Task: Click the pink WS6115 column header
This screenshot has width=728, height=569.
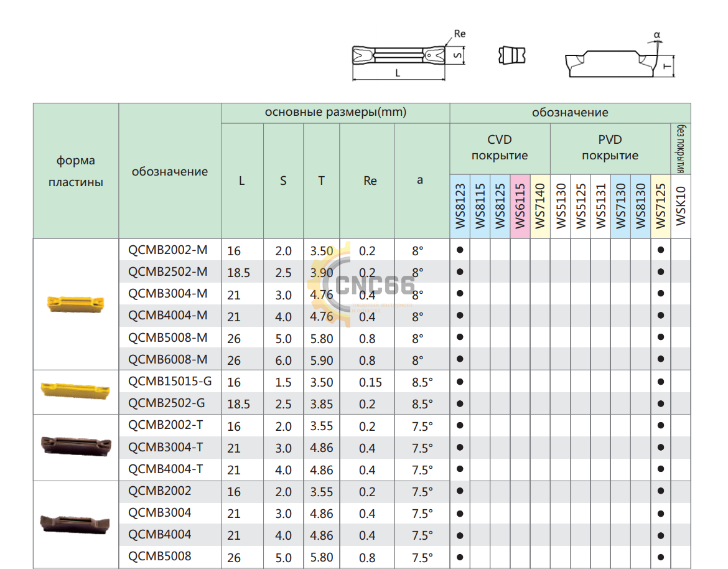Action: (x=520, y=206)
